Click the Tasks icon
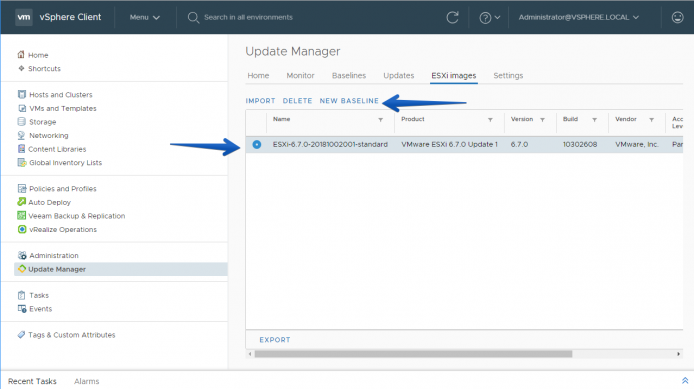The width and height of the screenshot is (694, 389). coord(21,295)
